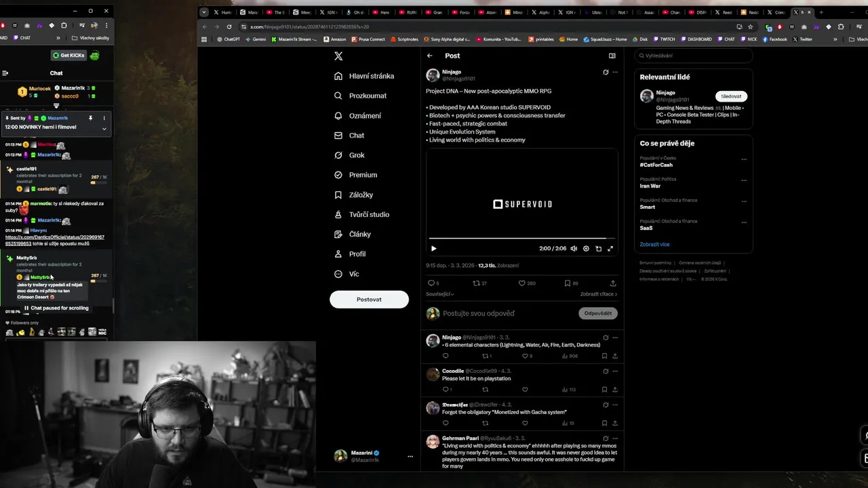Viewport: 868px width, 488px height.
Task: Click the Odpovědět button
Action: click(x=598, y=313)
